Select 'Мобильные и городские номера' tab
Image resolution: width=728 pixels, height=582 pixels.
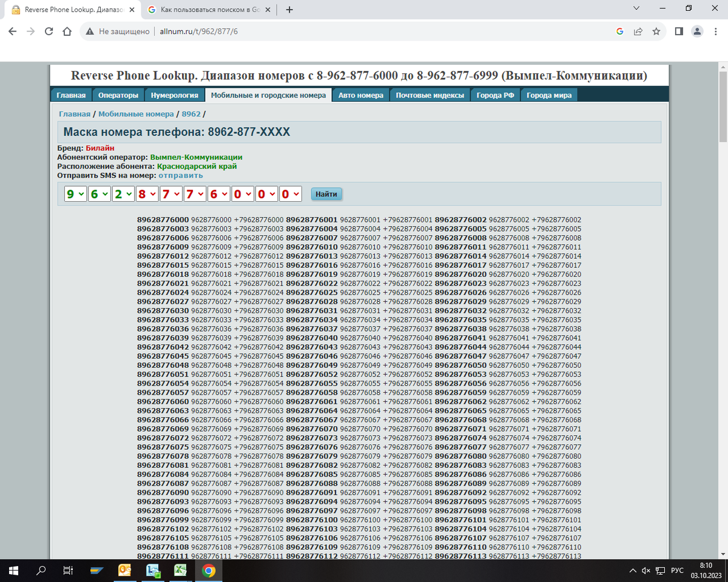[x=268, y=95]
